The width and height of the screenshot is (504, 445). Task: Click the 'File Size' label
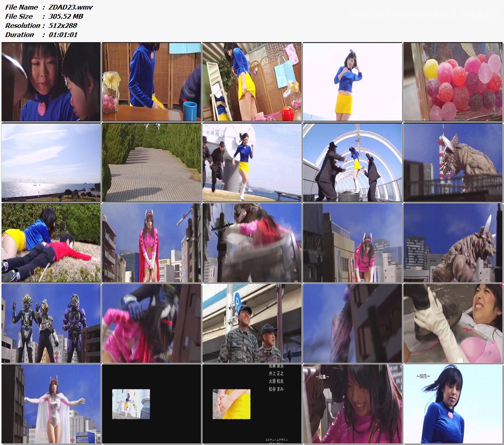coord(19,16)
